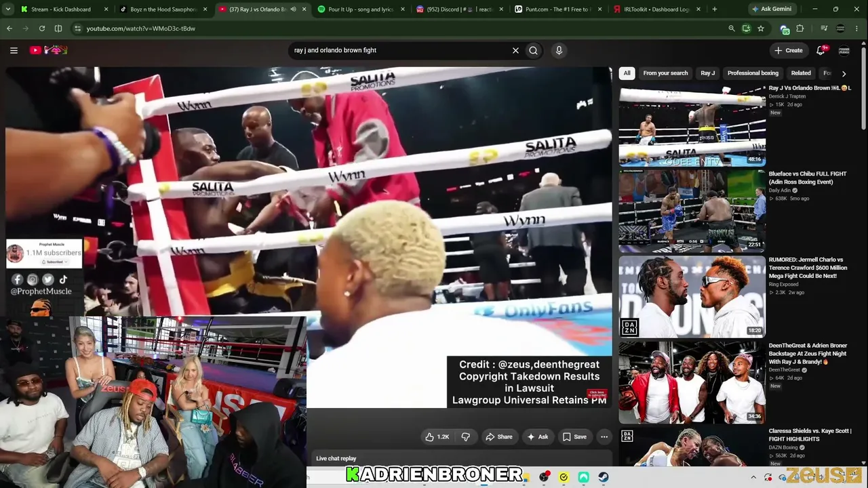
Task: Open Chrome split view button
Action: 58,28
